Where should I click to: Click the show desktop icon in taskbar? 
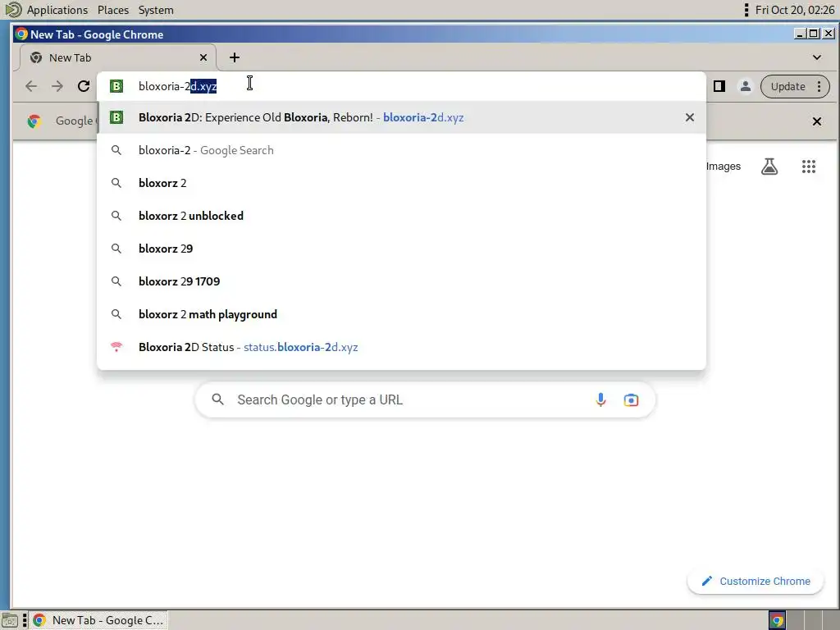[10, 620]
